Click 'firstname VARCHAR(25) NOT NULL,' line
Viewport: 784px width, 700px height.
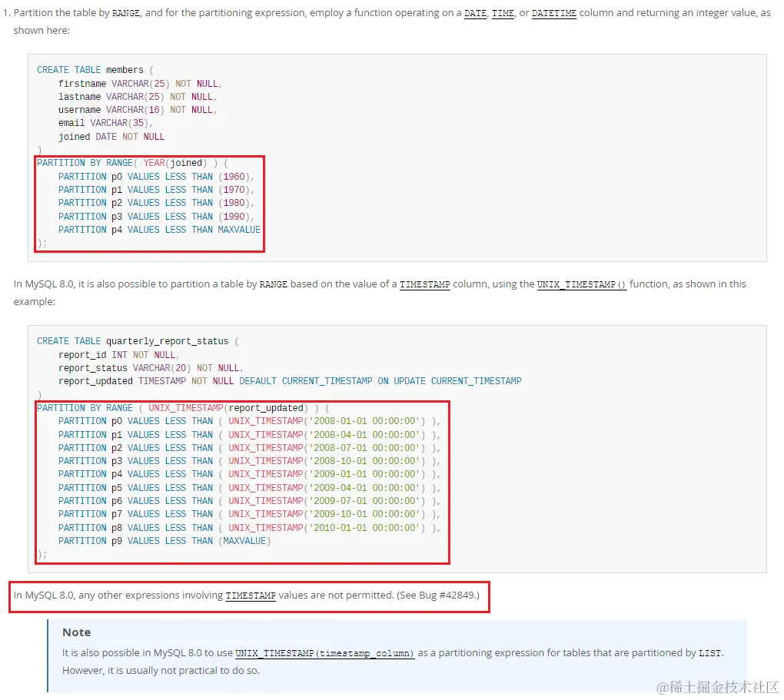coord(140,84)
